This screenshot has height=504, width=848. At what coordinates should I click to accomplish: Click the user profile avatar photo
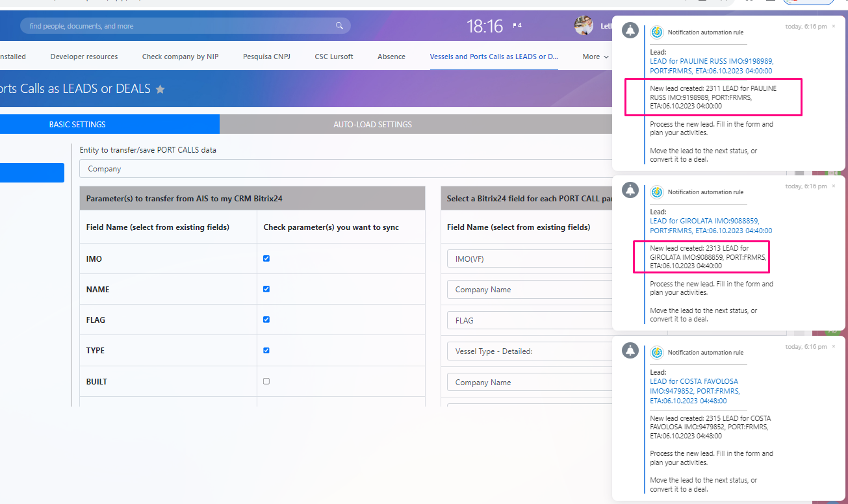point(584,26)
